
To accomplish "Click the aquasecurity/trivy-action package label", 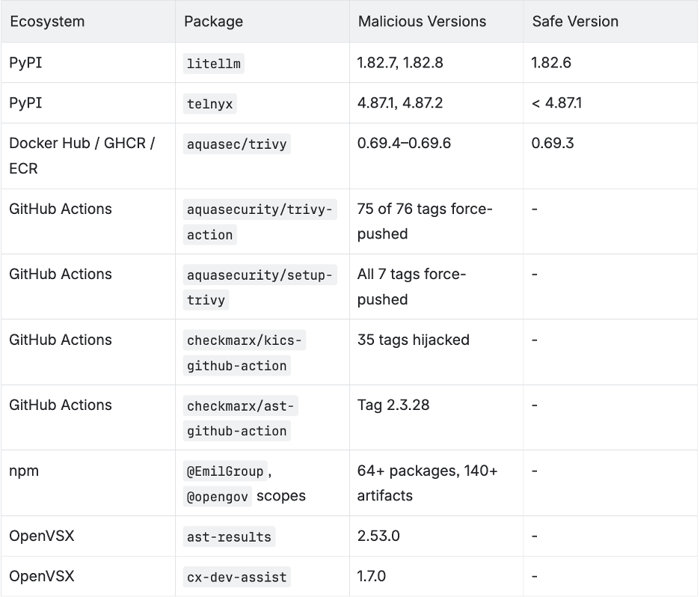I will coord(259,222).
